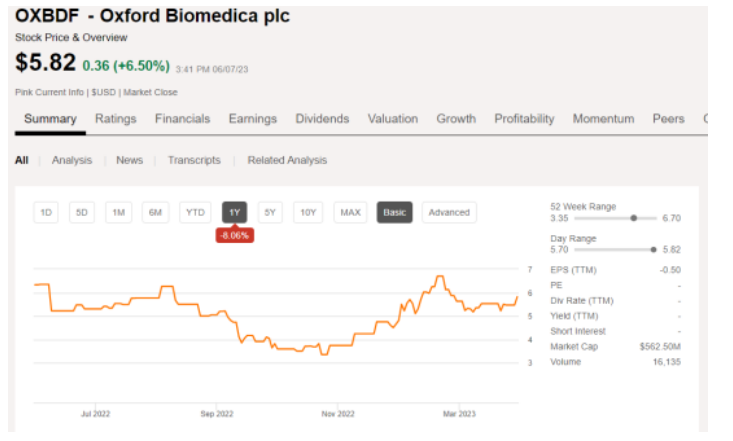733x441 pixels.
Task: Click the Pink Current Info text
Action: coord(49,92)
